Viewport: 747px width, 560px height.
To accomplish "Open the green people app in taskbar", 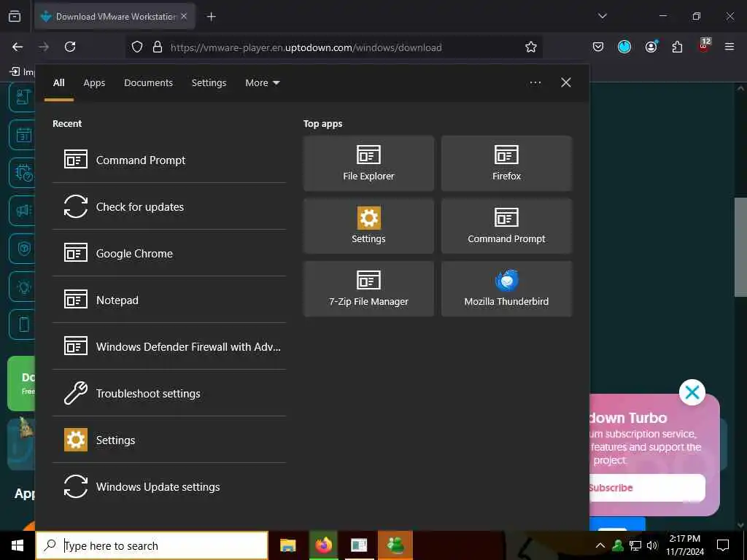I will click(x=395, y=545).
